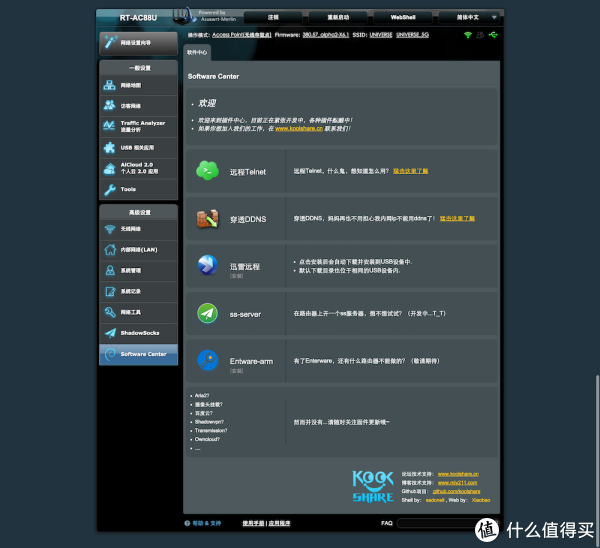Viewport: 600px width, 548px height.
Task: Click the 穿透DDNS firewall icon
Action: tap(207, 218)
